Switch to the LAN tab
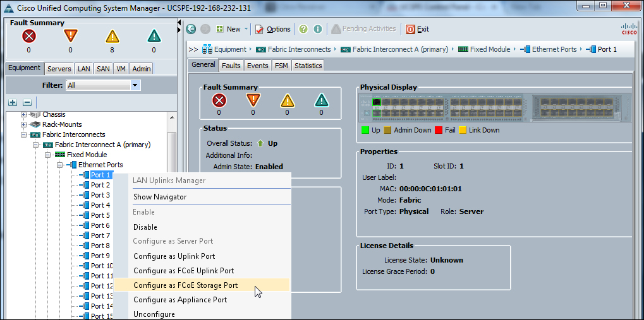Image resolution: width=644 pixels, height=320 pixels. pos(84,69)
